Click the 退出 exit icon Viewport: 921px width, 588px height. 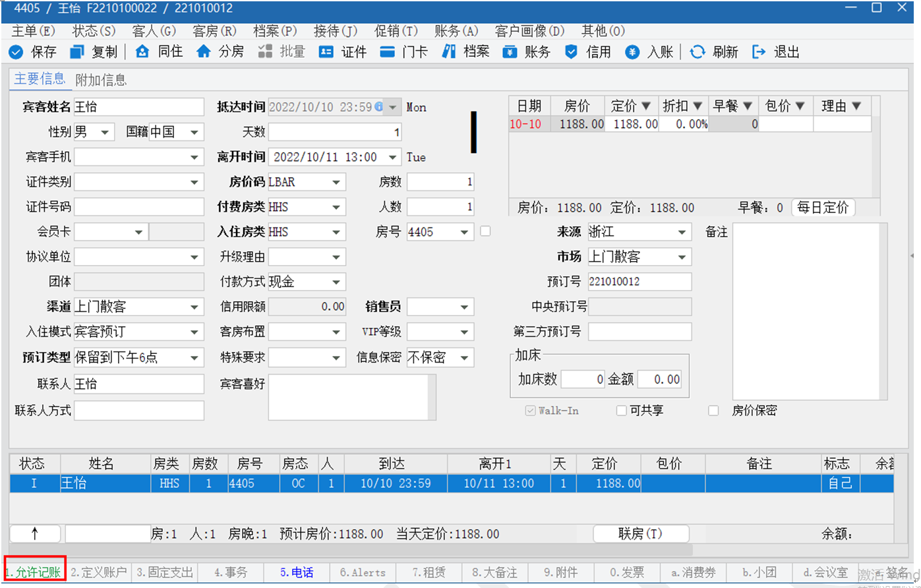point(759,51)
